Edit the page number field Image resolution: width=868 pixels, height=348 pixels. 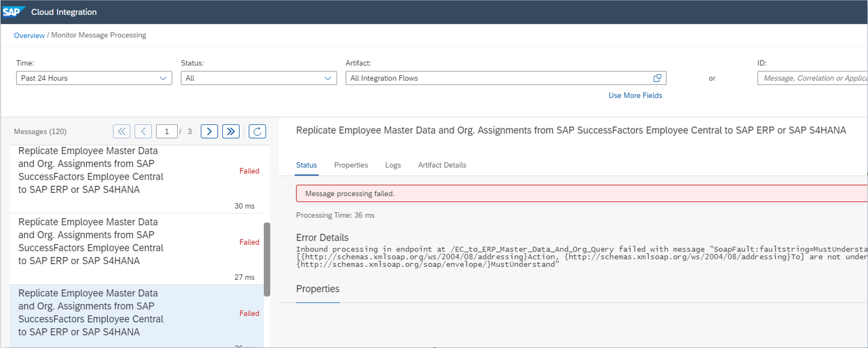click(167, 131)
